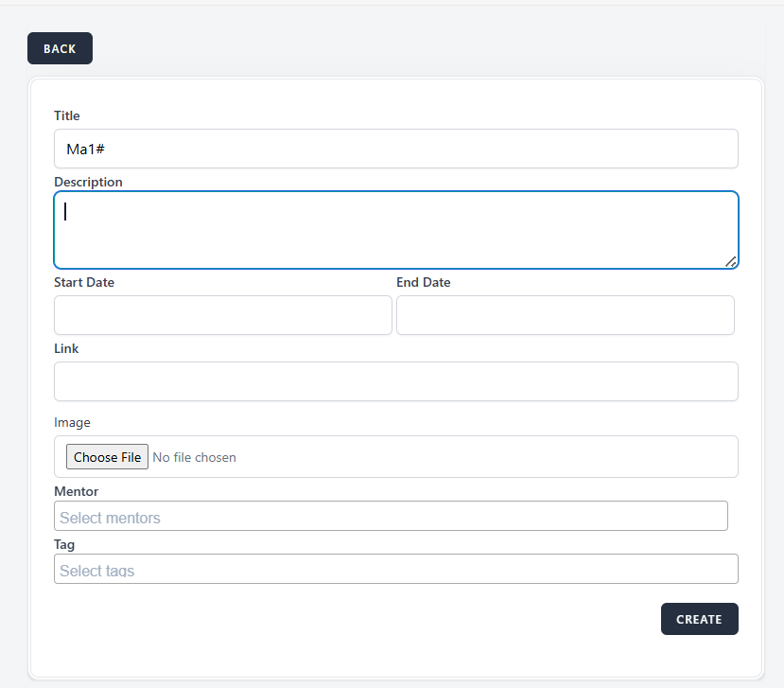Screen dimensions: 784x688
Task: Select the End Date input field
Action: (x=565, y=315)
